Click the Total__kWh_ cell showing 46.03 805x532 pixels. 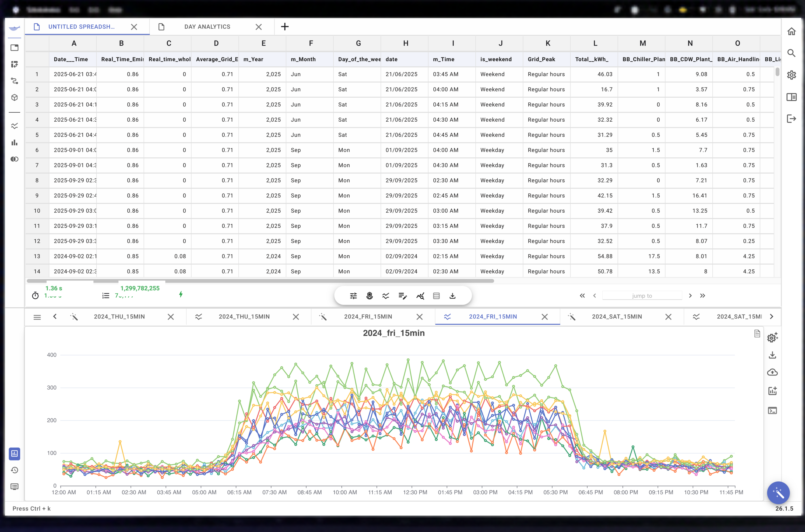coord(594,74)
